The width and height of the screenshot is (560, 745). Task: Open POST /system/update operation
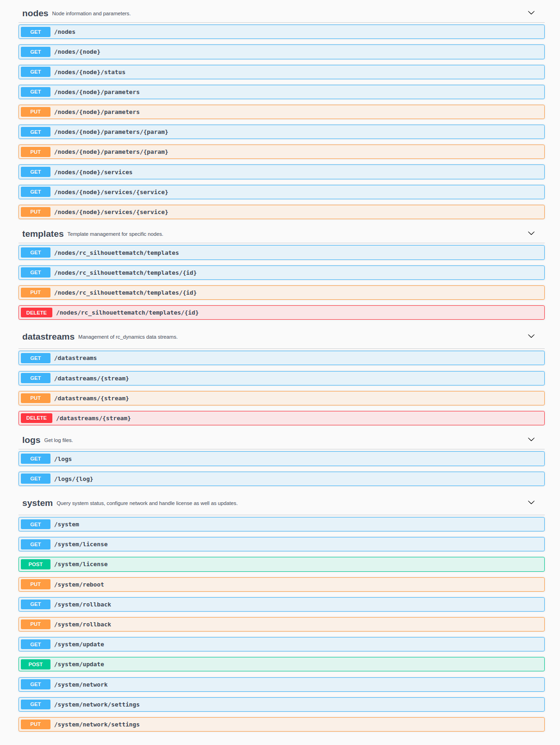click(x=79, y=664)
